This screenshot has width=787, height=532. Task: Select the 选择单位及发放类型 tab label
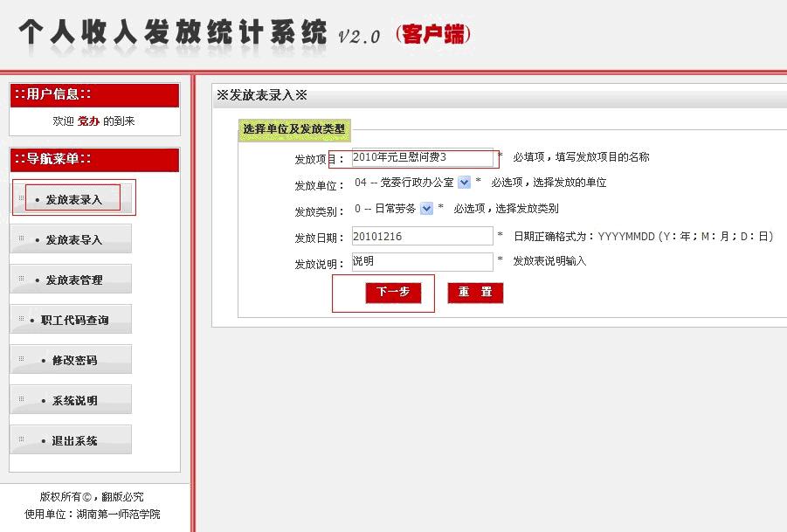click(x=294, y=129)
